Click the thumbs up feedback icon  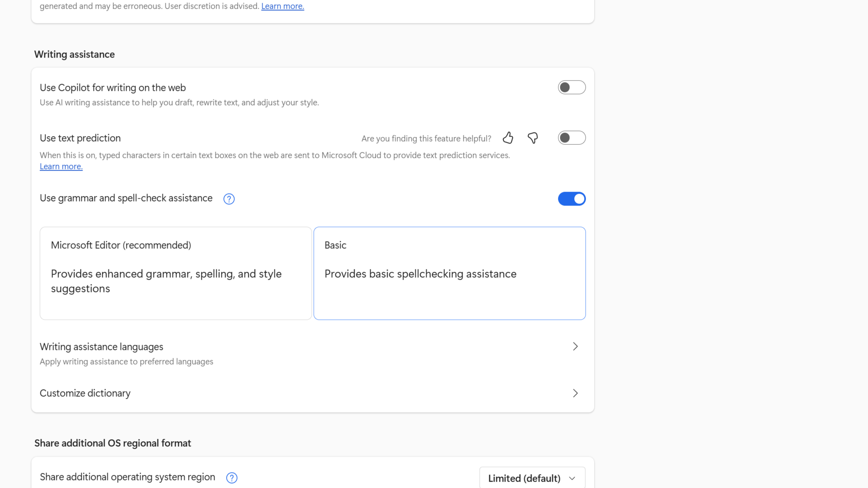[508, 138]
